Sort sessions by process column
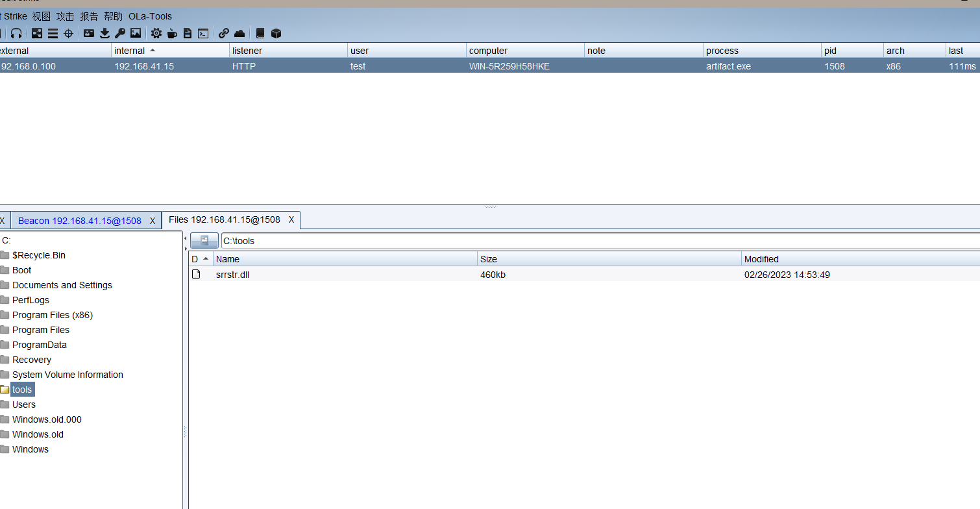This screenshot has width=980, height=509. point(762,51)
